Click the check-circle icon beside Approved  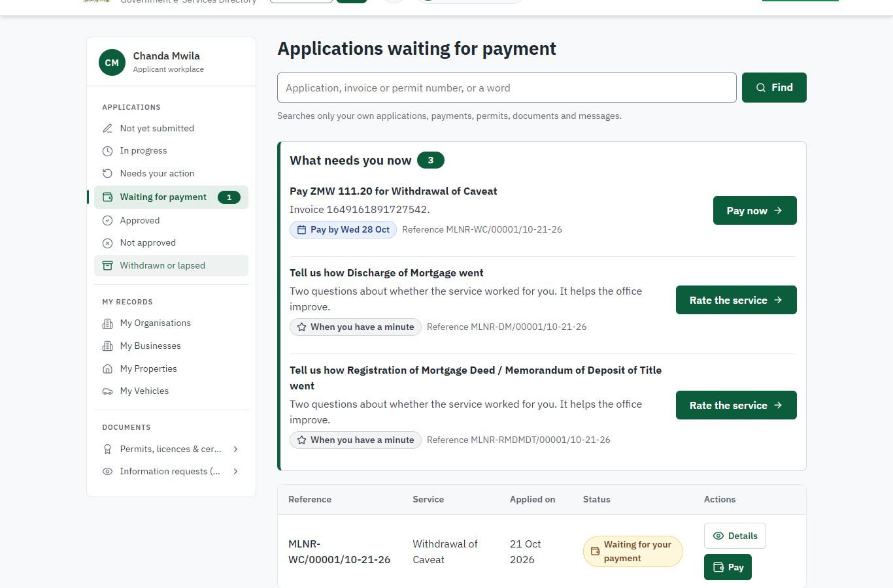click(x=108, y=221)
